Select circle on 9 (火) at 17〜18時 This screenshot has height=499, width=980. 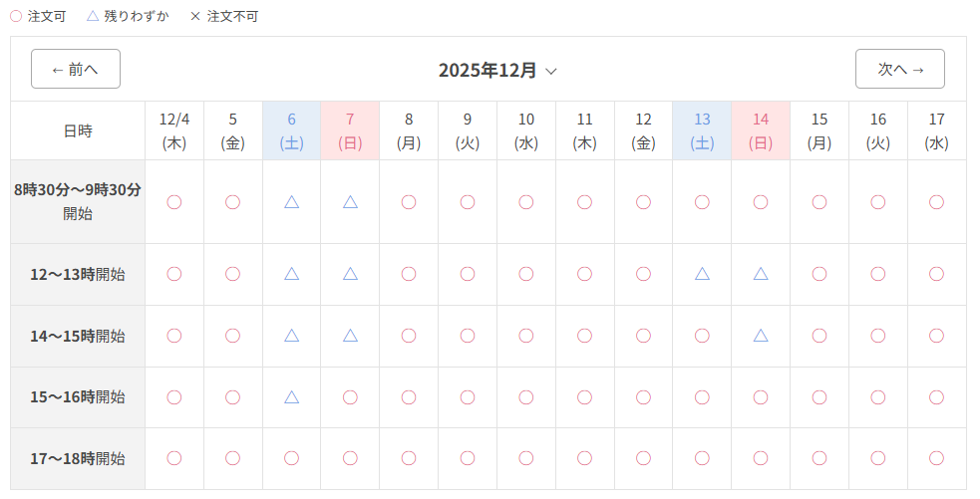[x=468, y=458]
